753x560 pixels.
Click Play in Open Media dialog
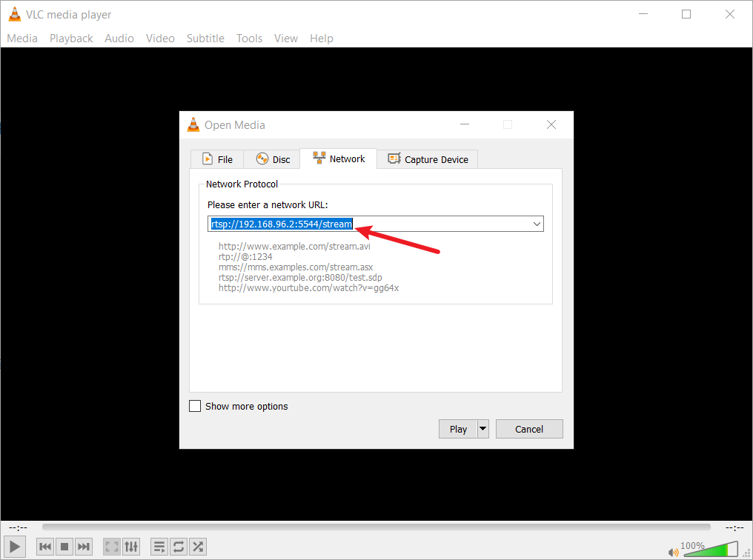pos(458,429)
